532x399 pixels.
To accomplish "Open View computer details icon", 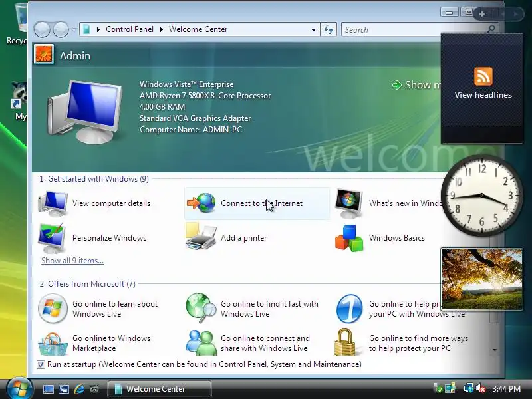I will point(53,203).
